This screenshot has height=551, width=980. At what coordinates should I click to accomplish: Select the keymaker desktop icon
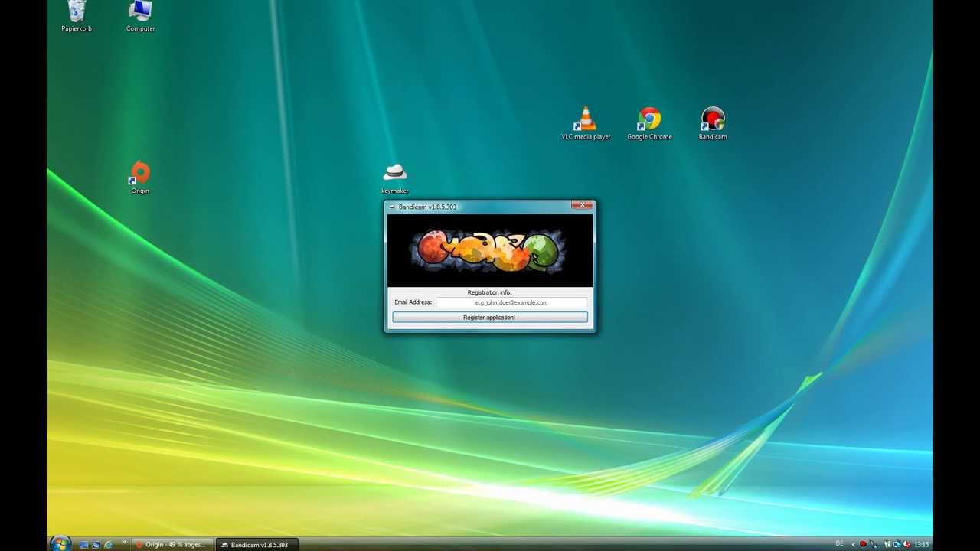pos(395,178)
